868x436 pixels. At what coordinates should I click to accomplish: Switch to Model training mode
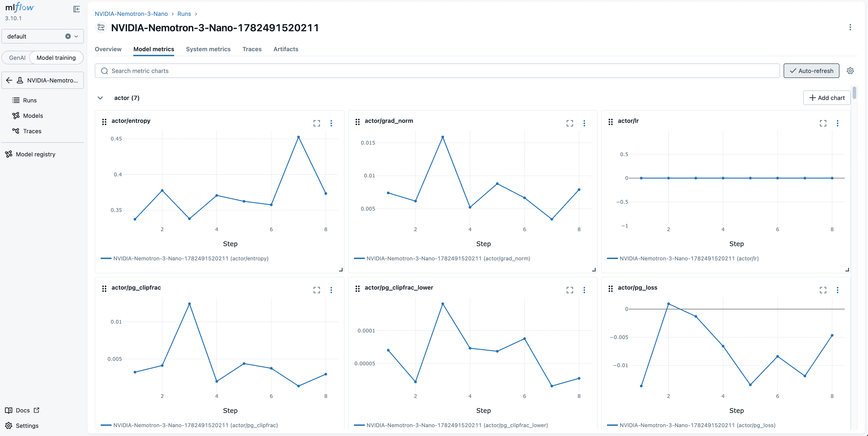tap(56, 58)
